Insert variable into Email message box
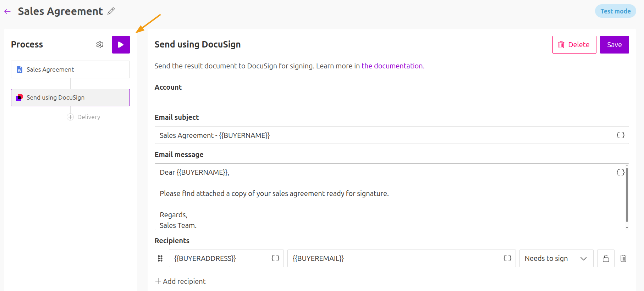Screen dimensions: 644x291 click(620, 172)
